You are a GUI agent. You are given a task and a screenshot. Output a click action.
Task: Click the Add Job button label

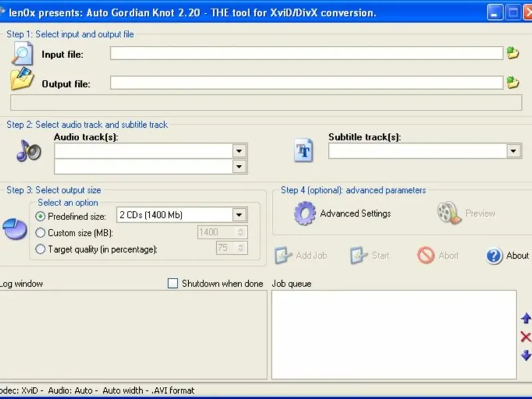click(311, 255)
